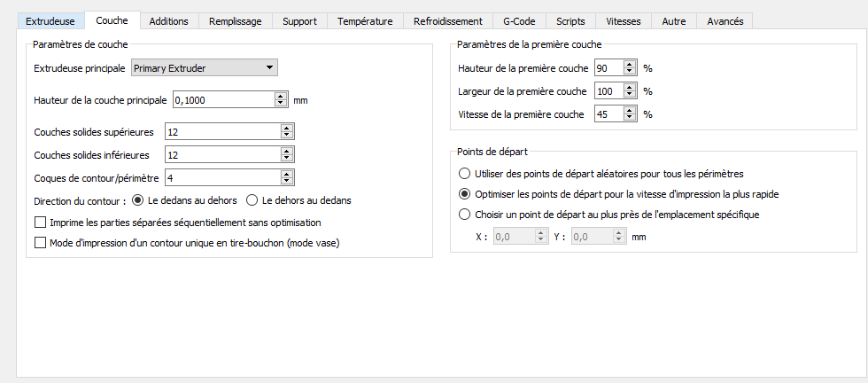The image size is (868, 383).
Task: Select 'Le dehors au dedans' direction
Action: (252, 200)
